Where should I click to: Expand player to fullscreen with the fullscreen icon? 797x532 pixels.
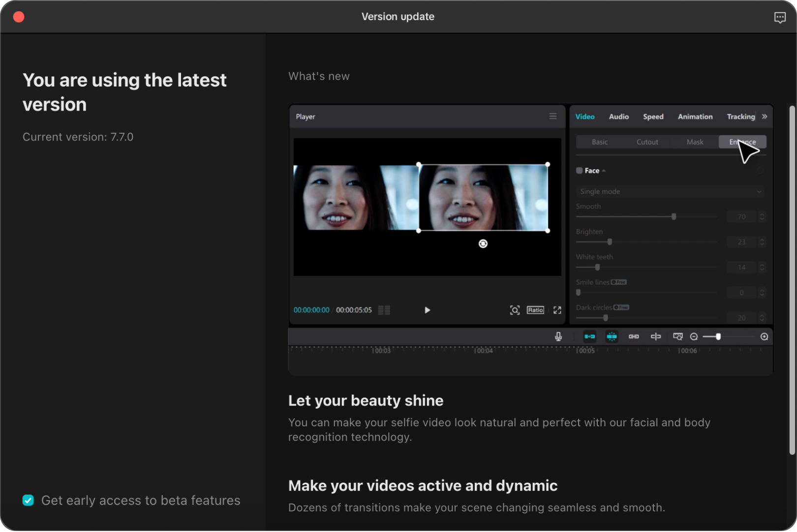point(558,310)
